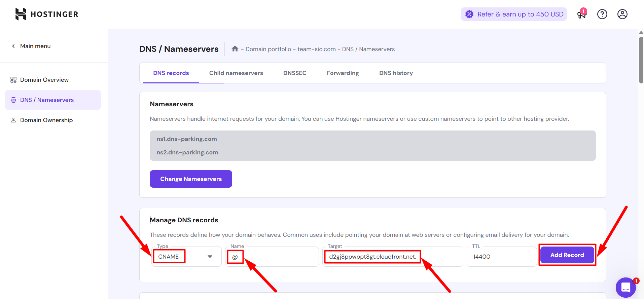The height and width of the screenshot is (299, 644).
Task: Open the help question mark icon
Action: click(602, 14)
